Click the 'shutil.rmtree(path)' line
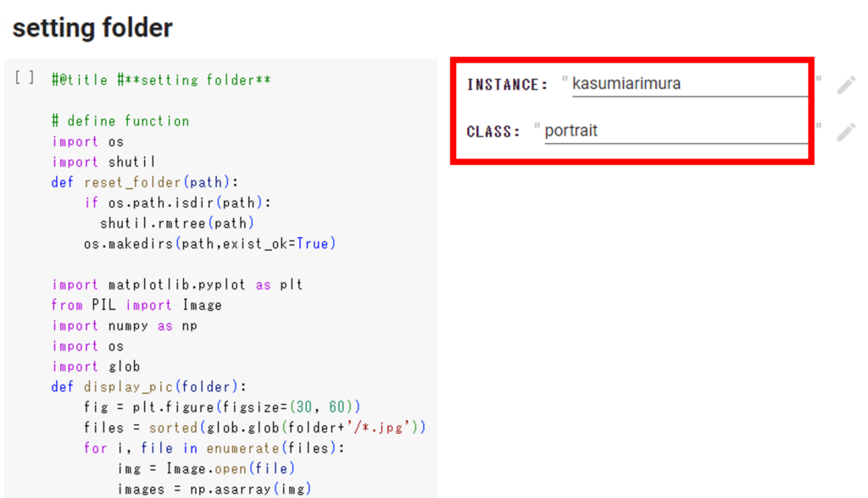868x498 pixels. 177,224
